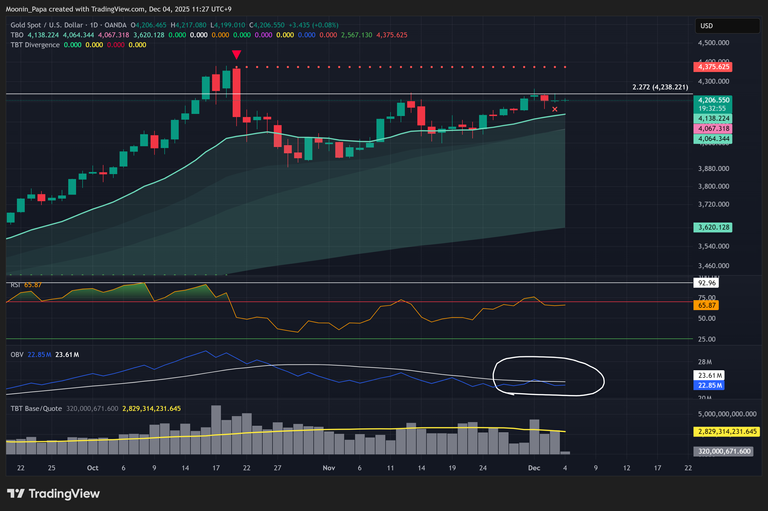Click the TradingView logo at bottom left
Viewport: 768px width, 511px height.
(56, 493)
